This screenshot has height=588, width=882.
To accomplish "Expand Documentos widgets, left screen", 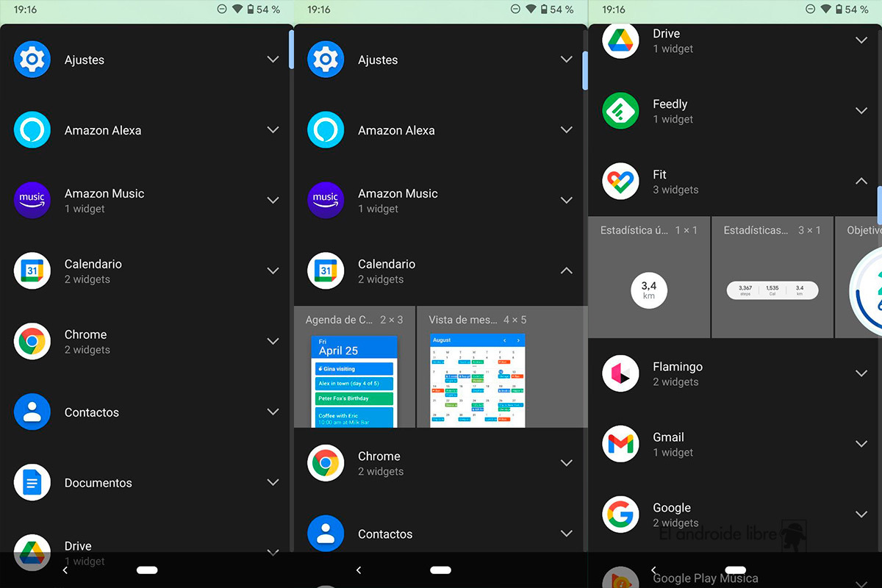I will [x=273, y=483].
